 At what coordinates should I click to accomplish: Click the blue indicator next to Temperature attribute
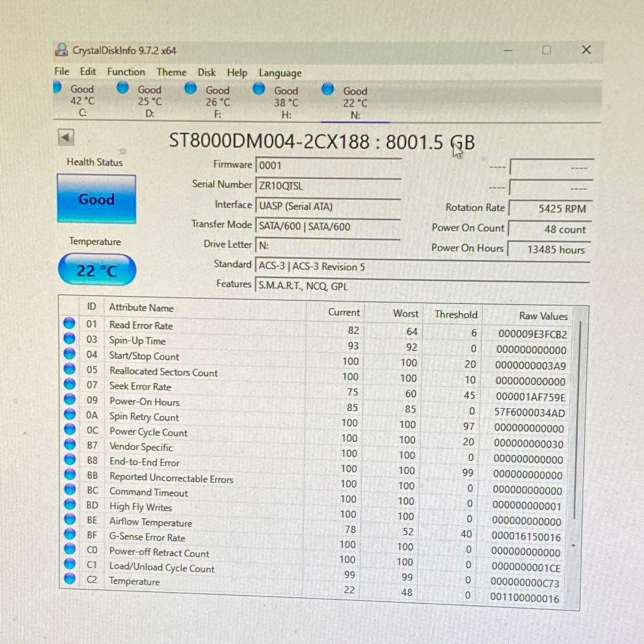pyautogui.click(x=69, y=578)
